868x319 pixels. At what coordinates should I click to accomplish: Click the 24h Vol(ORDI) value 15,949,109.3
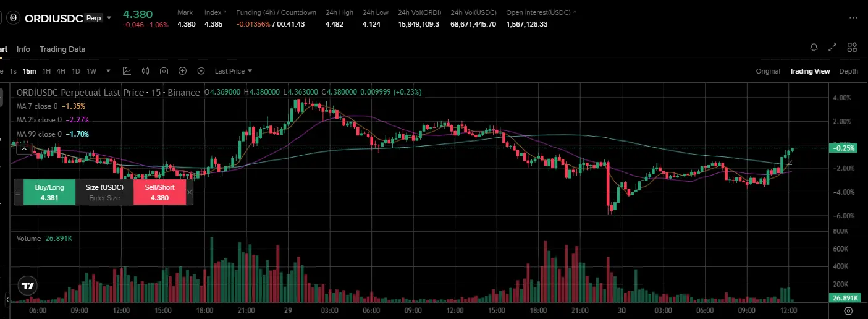(x=419, y=24)
